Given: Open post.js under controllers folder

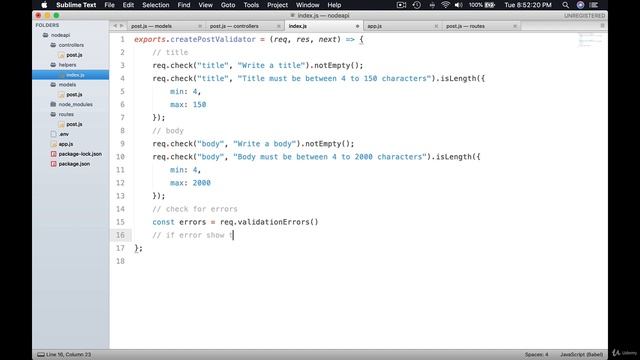Looking at the screenshot, I should pyautogui.click(x=74, y=55).
